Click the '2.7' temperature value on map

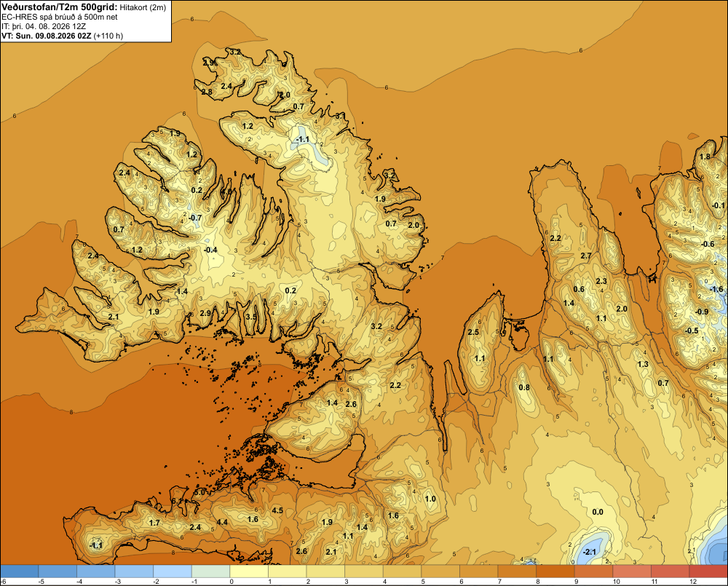click(586, 256)
